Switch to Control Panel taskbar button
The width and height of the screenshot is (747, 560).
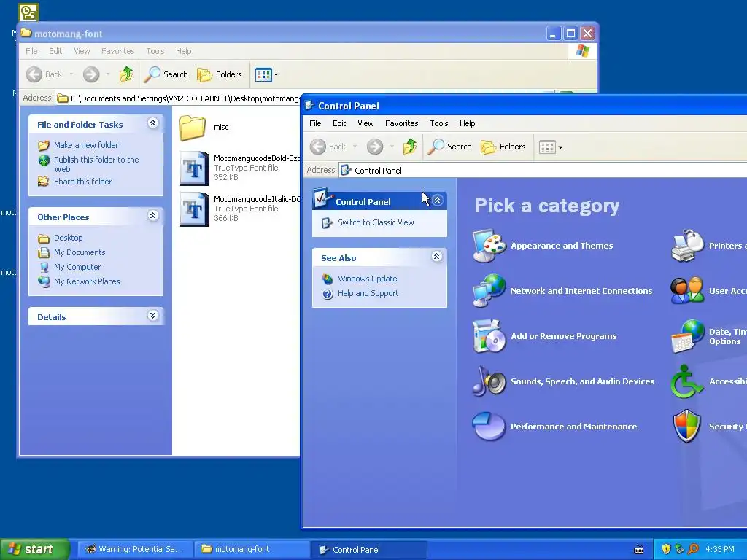368,549
